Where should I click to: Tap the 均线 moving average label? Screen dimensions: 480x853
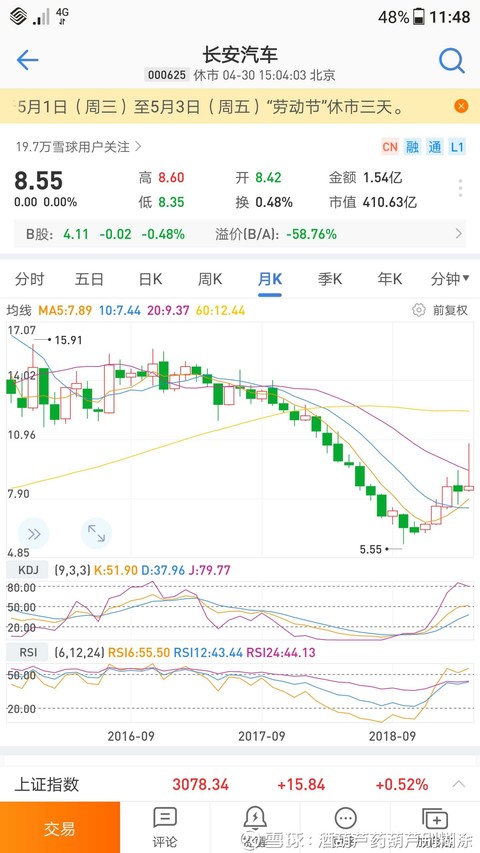(x=19, y=311)
